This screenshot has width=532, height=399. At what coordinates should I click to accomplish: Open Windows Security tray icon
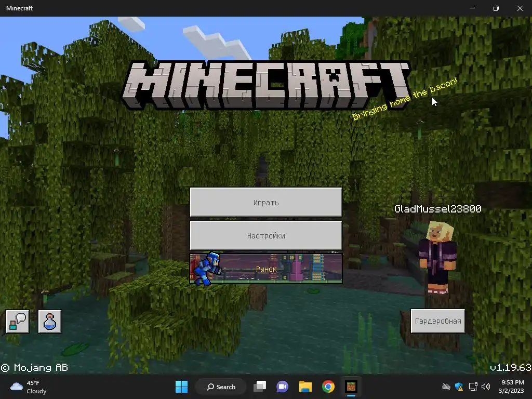click(x=459, y=387)
